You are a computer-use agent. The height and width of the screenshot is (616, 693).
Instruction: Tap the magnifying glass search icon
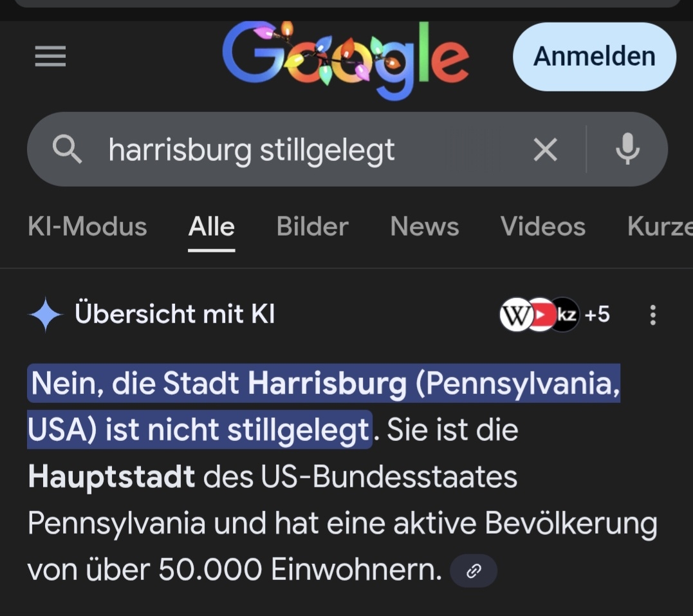tap(67, 150)
